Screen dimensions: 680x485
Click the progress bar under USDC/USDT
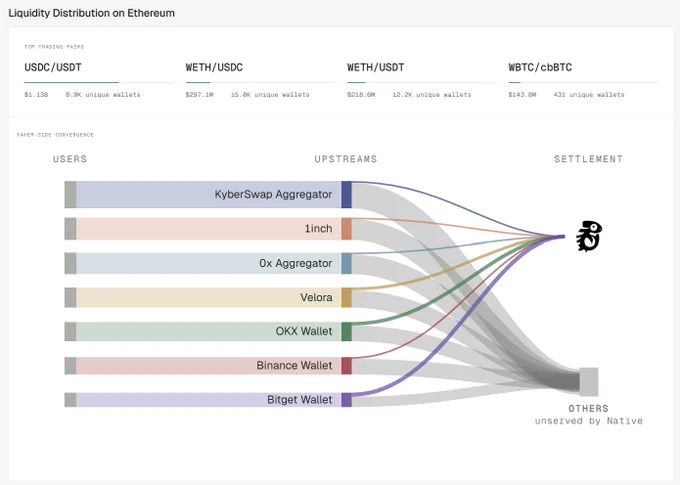point(99,82)
